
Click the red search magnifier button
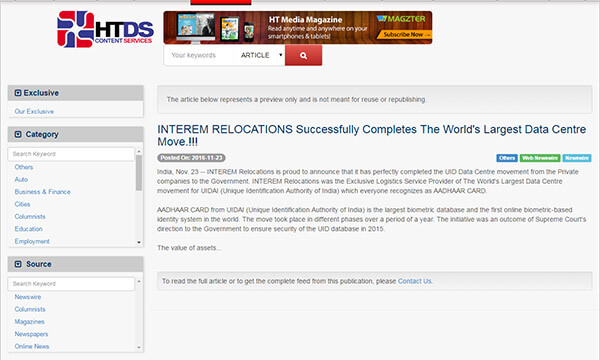point(303,55)
